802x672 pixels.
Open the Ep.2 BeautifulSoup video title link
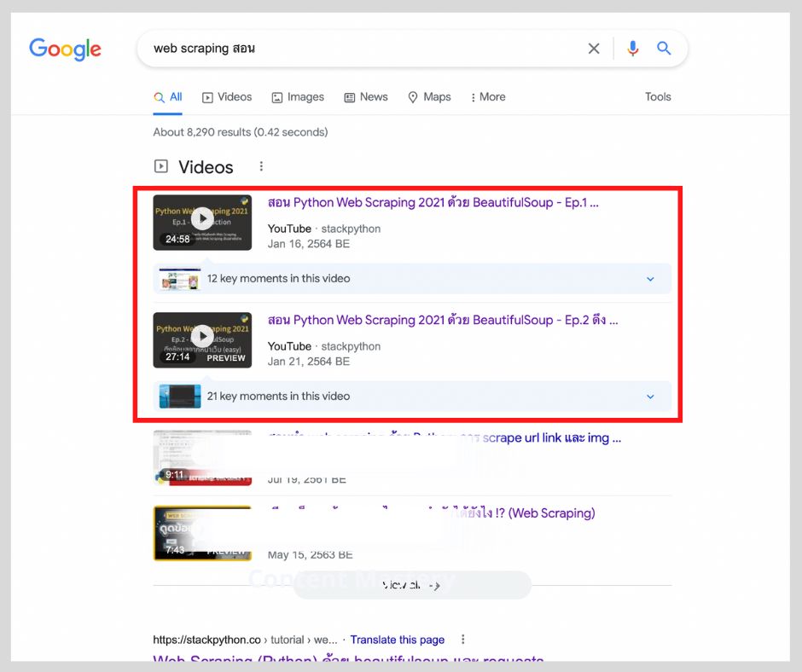click(x=443, y=320)
